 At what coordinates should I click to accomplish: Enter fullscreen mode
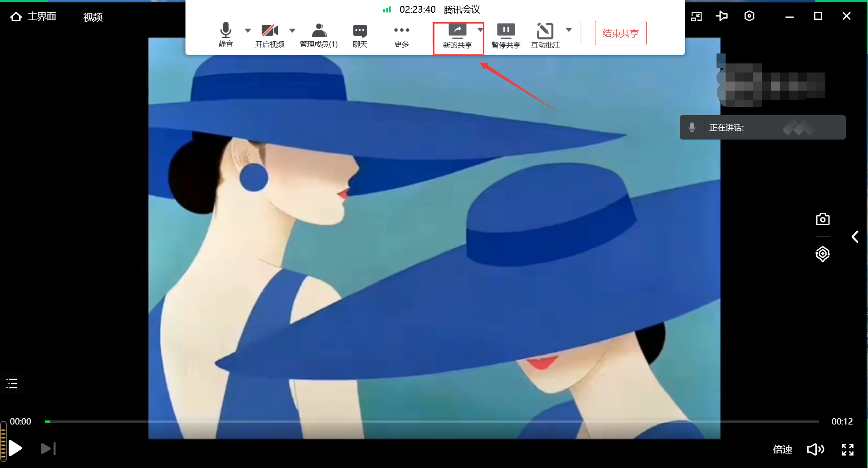tap(848, 449)
